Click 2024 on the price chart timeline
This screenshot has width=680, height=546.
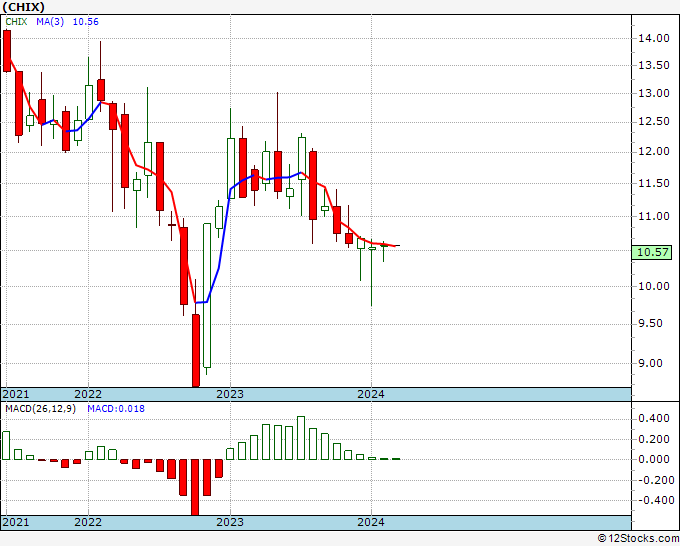[371, 394]
